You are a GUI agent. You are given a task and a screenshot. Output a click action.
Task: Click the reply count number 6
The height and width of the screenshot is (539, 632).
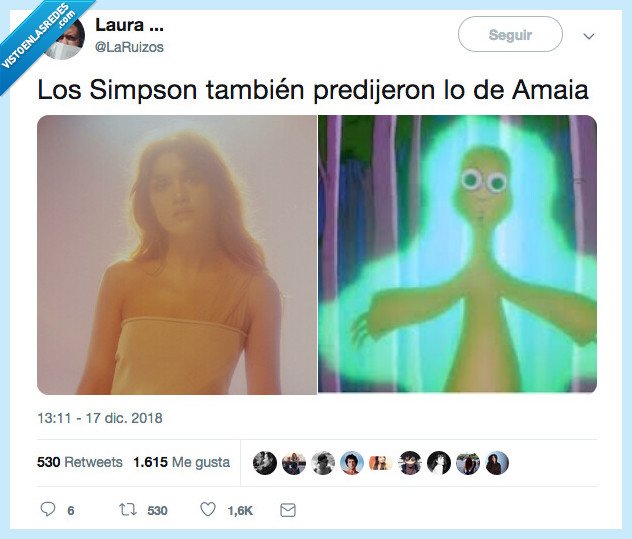pos(71,511)
